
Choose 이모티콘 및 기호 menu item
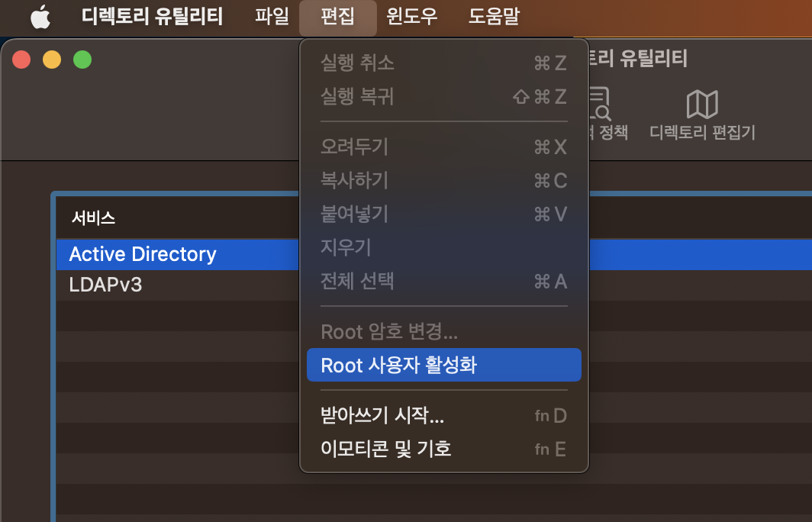click(x=444, y=449)
